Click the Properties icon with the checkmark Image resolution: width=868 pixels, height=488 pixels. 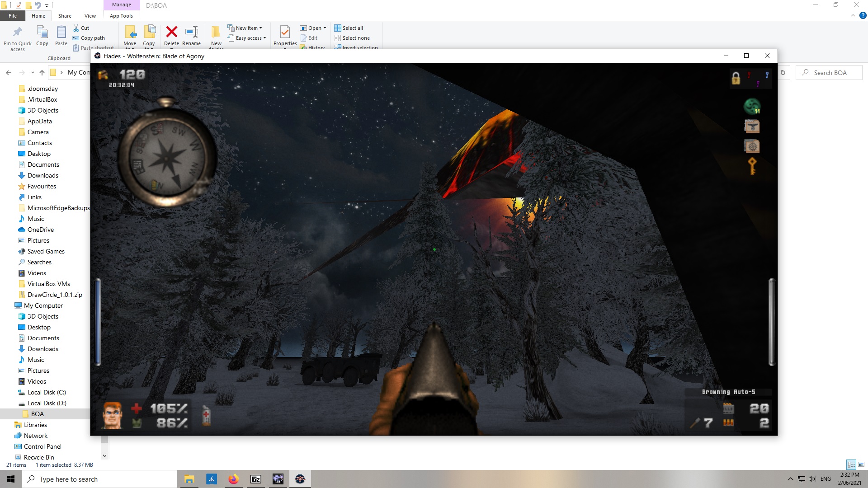tap(285, 32)
